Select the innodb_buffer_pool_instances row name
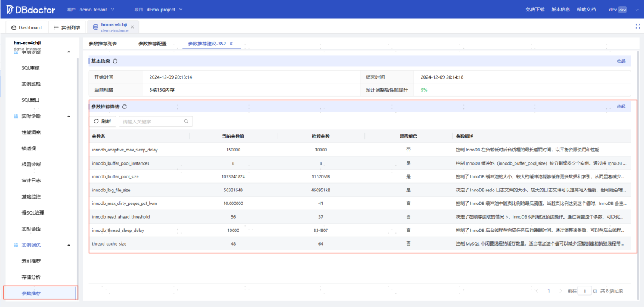 tap(120, 163)
